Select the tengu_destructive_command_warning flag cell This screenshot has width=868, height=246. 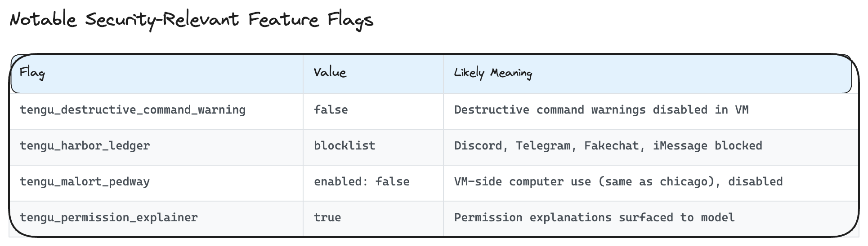(x=133, y=110)
